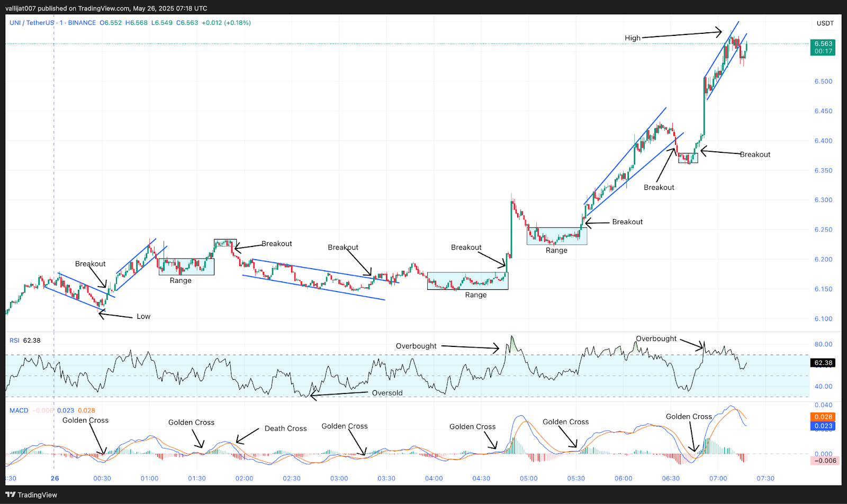Click the 05:00 time axis label

pos(528,478)
